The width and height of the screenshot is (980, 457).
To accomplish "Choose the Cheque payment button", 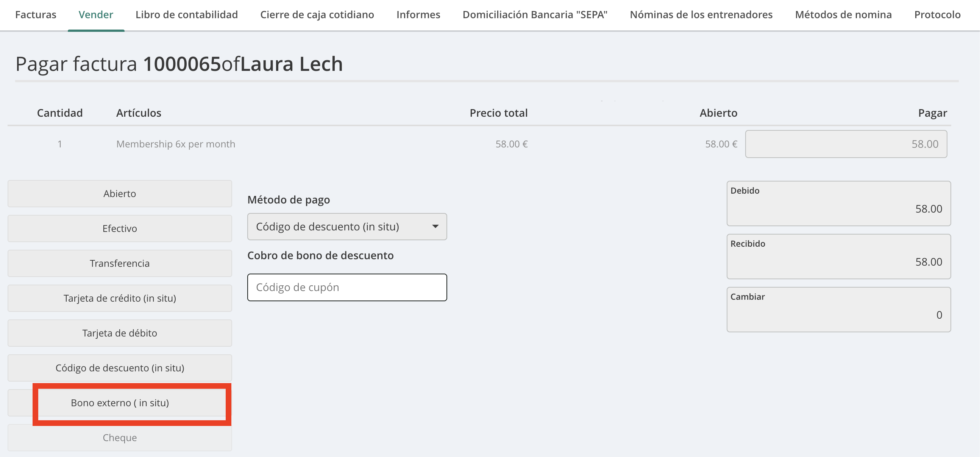I will point(120,438).
